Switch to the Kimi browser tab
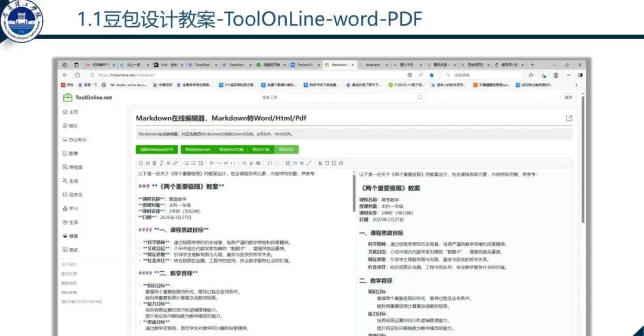 tap(168, 65)
